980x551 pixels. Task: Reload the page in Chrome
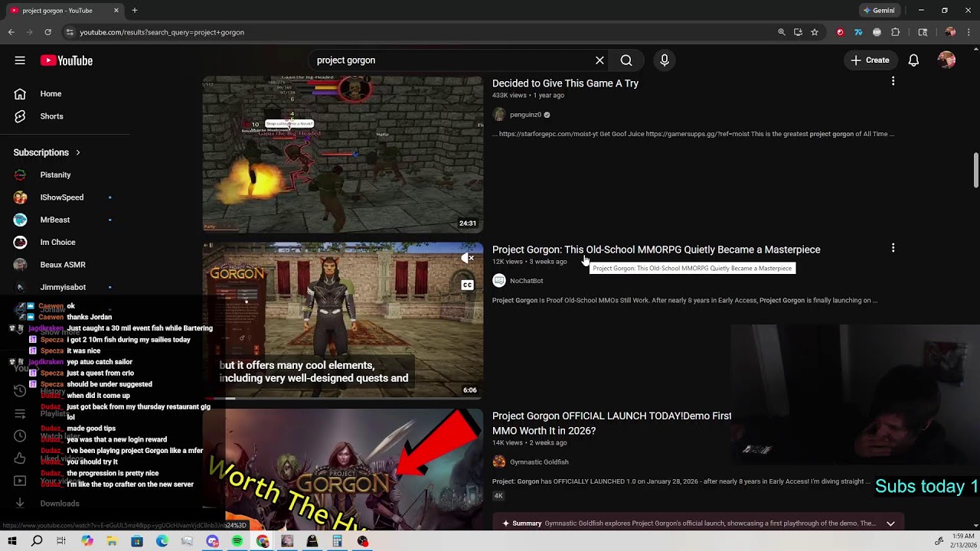47,32
